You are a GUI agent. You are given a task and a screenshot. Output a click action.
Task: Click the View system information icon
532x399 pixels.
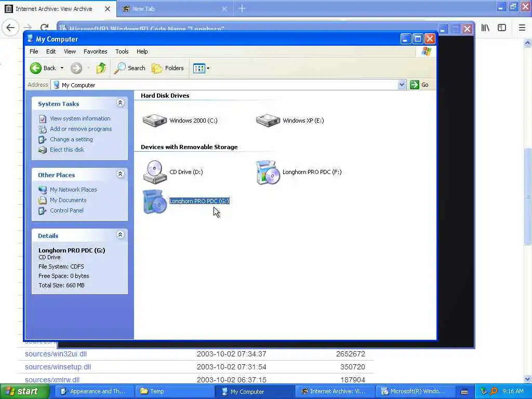(43, 119)
